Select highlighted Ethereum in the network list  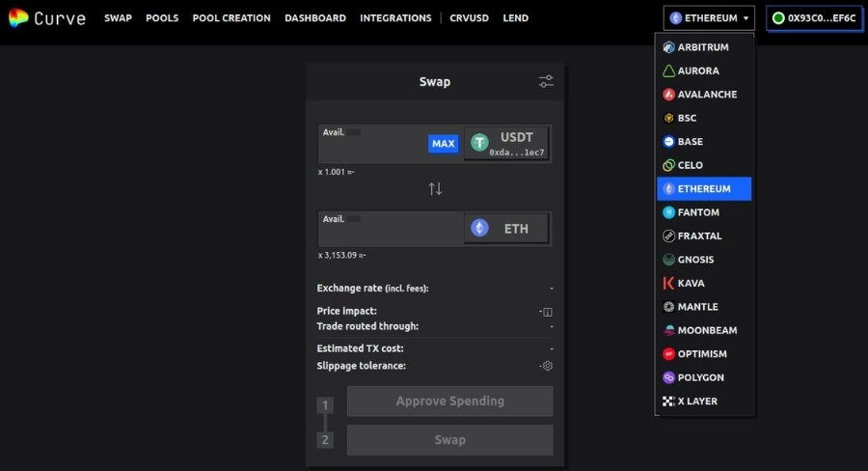(x=704, y=189)
